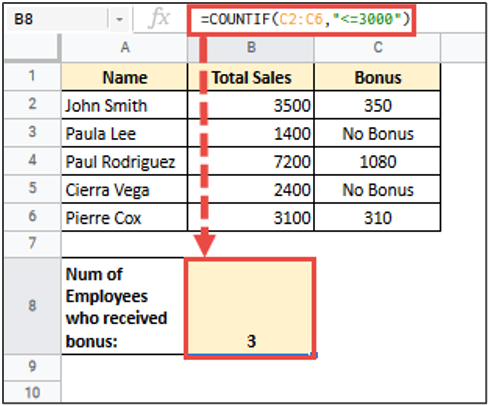Select the Total Sales header cell
This screenshot has height=406, width=489.
pos(251,77)
